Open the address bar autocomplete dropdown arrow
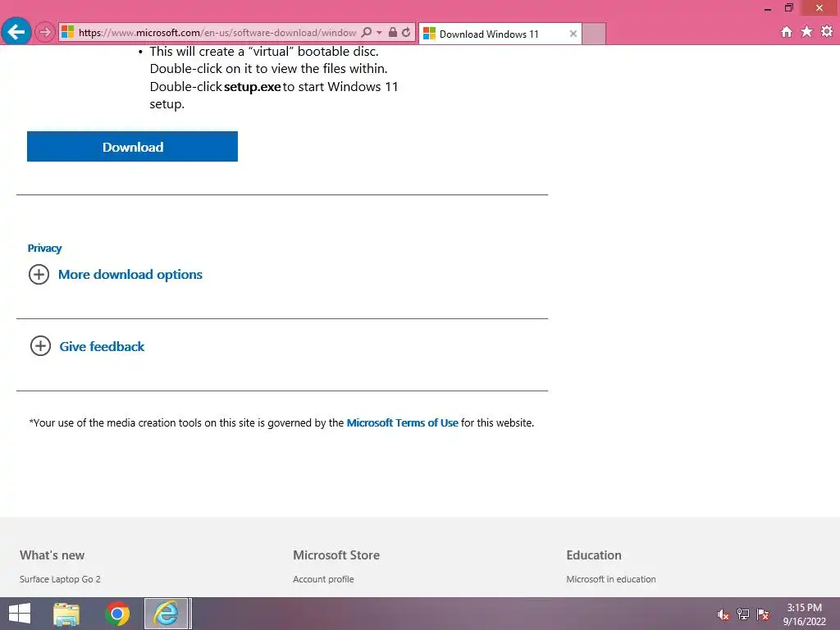The image size is (840, 630). tap(379, 32)
